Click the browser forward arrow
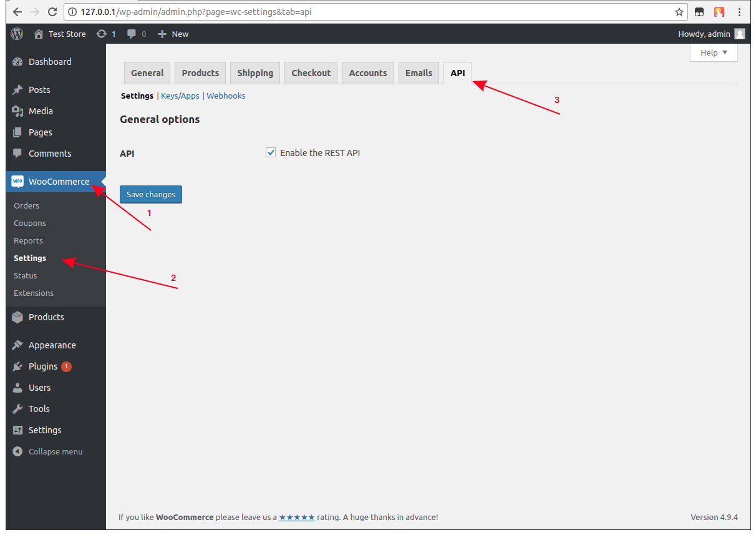Viewport: 756px width, 535px height. (35, 12)
